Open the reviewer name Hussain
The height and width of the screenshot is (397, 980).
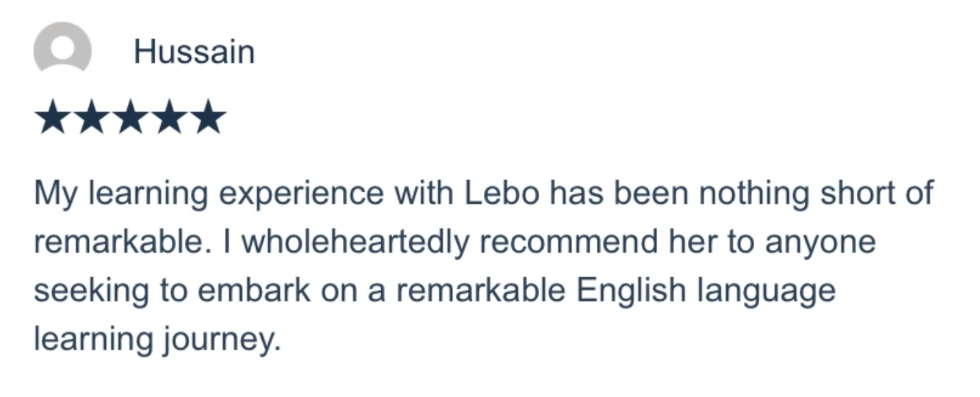194,52
